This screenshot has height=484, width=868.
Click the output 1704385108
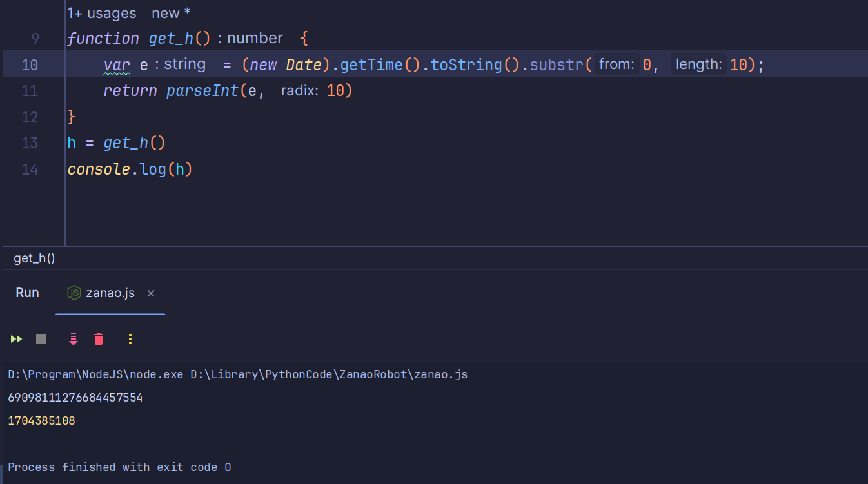pyautogui.click(x=41, y=421)
